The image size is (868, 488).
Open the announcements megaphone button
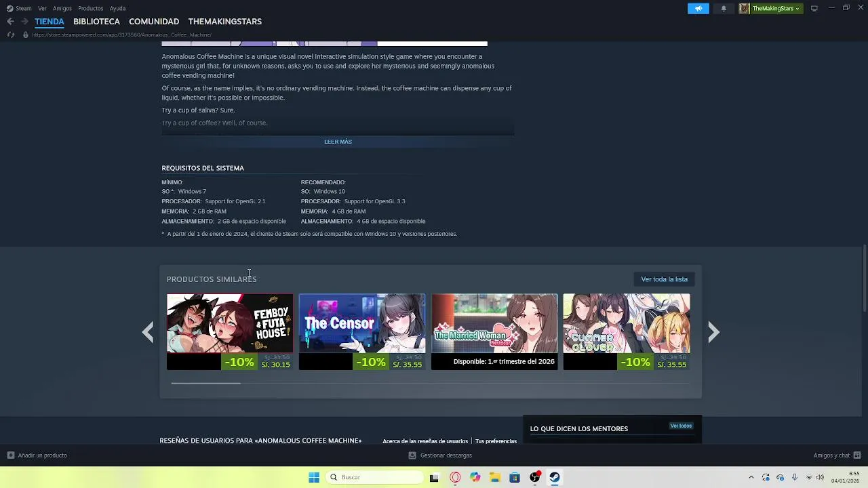[x=698, y=8]
